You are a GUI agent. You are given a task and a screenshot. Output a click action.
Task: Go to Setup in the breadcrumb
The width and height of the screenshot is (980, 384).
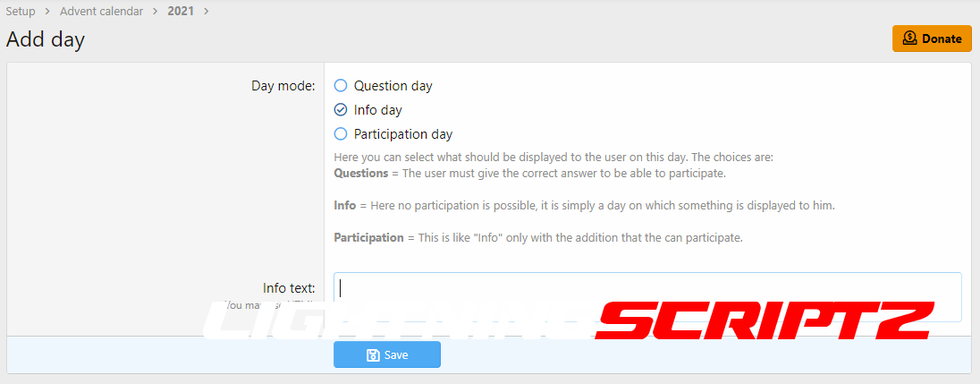point(21,12)
